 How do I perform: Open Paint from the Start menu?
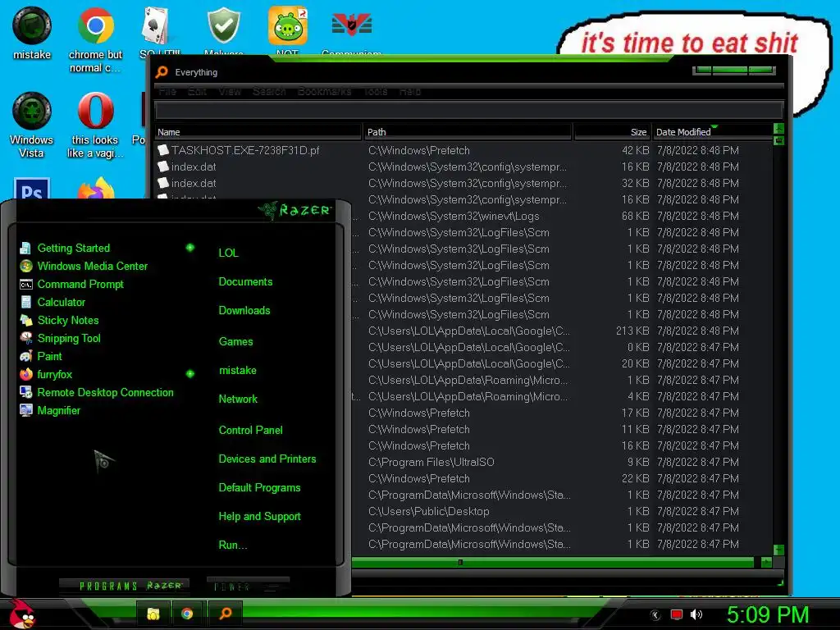point(49,356)
